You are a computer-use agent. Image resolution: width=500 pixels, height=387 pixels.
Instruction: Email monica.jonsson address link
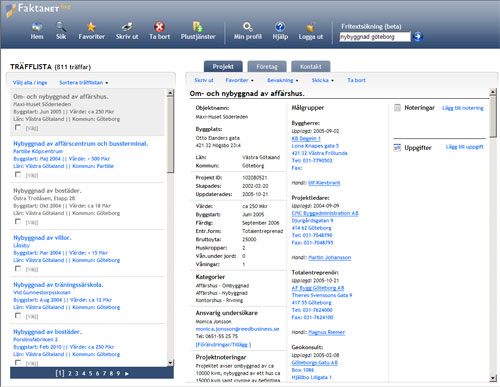click(237, 329)
